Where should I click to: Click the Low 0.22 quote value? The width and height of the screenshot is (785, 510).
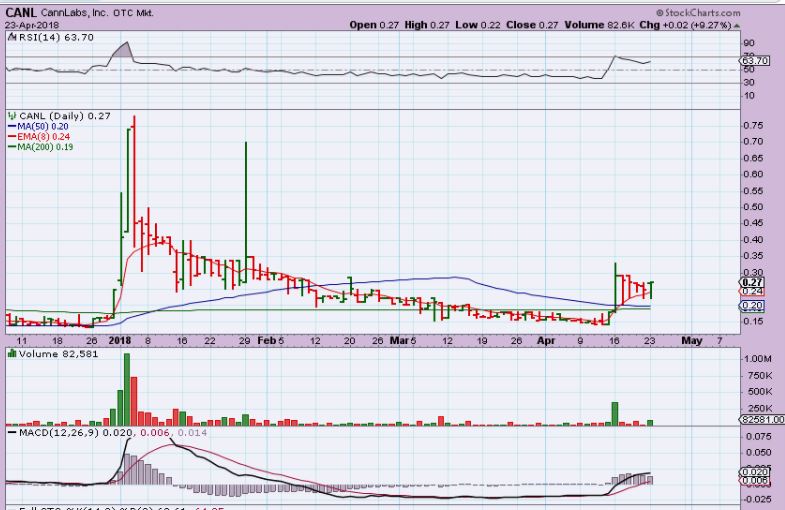pyautogui.click(x=478, y=25)
